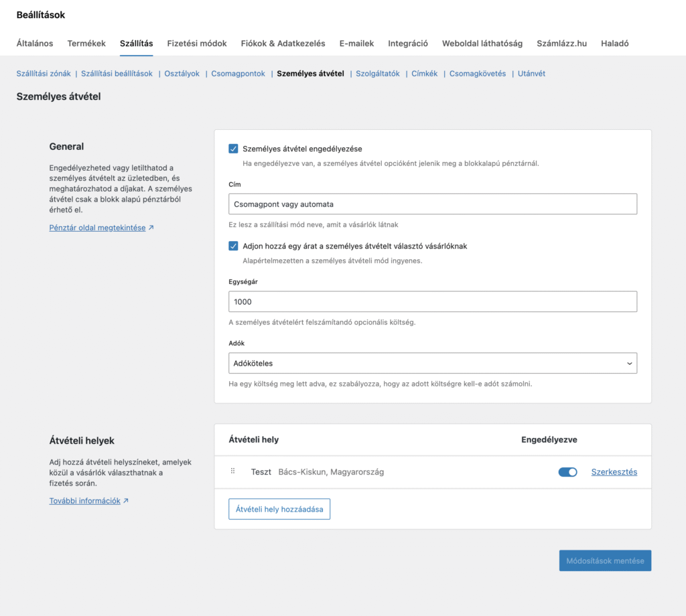This screenshot has height=616, width=686.
Task: Open the Fizetési módok tab
Action: [197, 44]
